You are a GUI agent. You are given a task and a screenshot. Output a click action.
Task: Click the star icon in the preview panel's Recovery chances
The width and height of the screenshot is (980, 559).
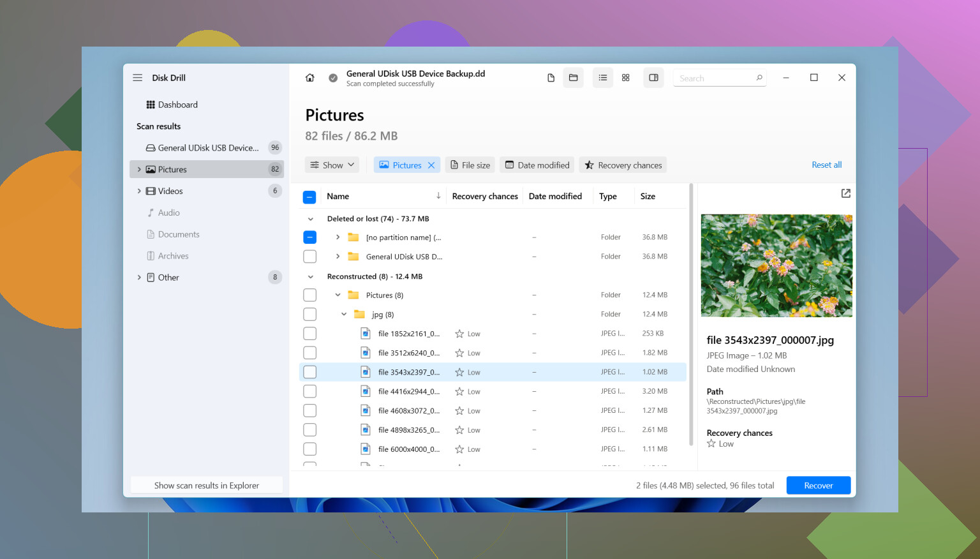pyautogui.click(x=711, y=443)
